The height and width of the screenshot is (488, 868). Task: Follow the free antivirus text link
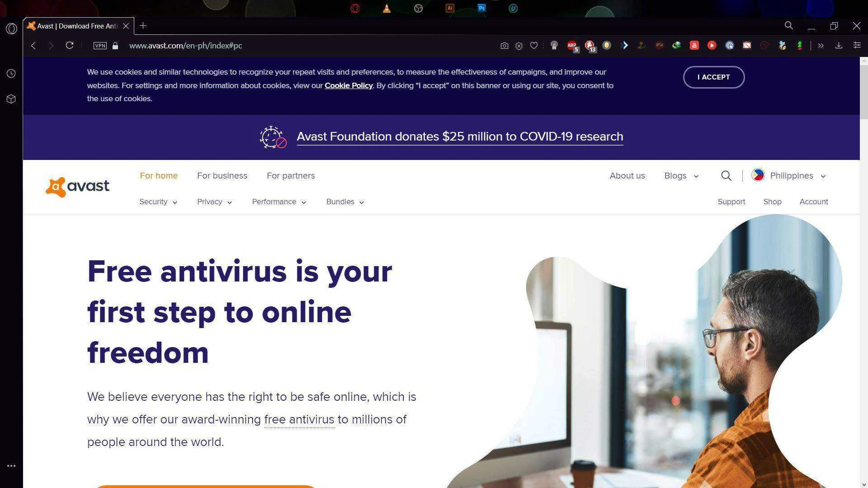pyautogui.click(x=299, y=420)
